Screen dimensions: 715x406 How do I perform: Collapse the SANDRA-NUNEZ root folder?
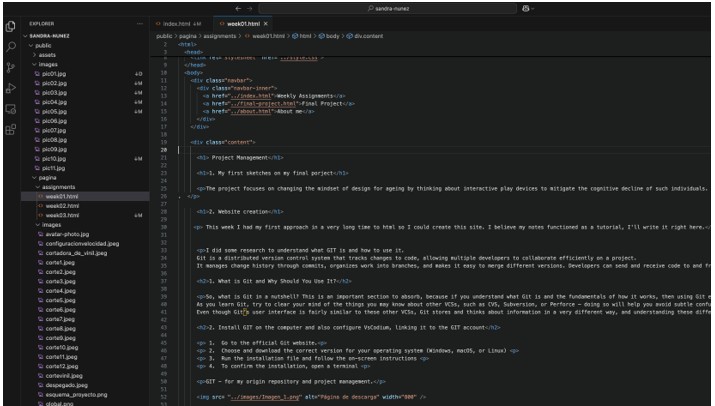tap(49, 36)
